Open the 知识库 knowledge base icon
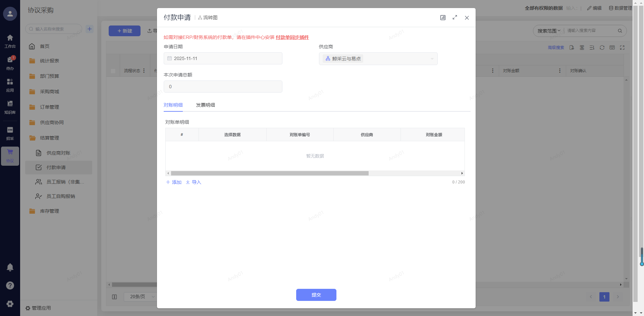Image resolution: width=644 pixels, height=316 pixels. click(10, 104)
